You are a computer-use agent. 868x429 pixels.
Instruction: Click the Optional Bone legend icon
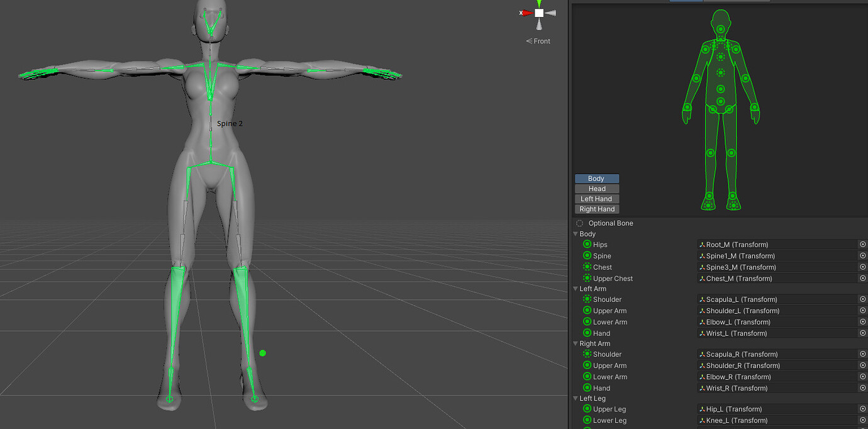579,223
